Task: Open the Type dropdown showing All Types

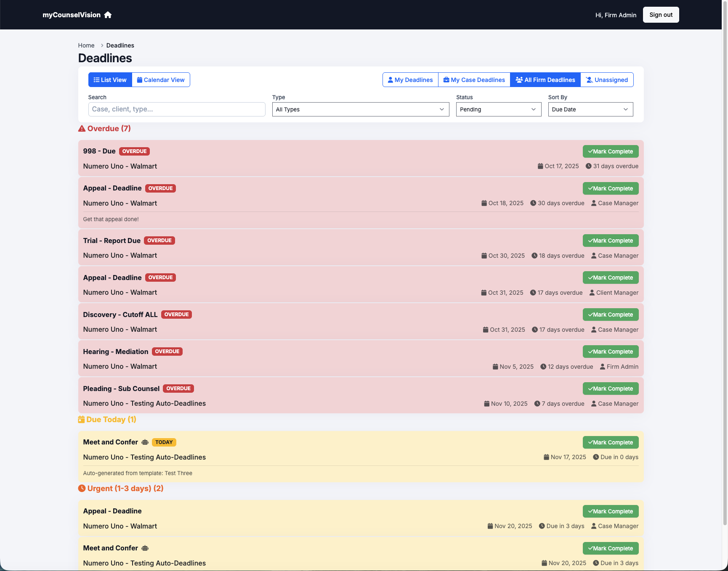Action: [x=360, y=109]
